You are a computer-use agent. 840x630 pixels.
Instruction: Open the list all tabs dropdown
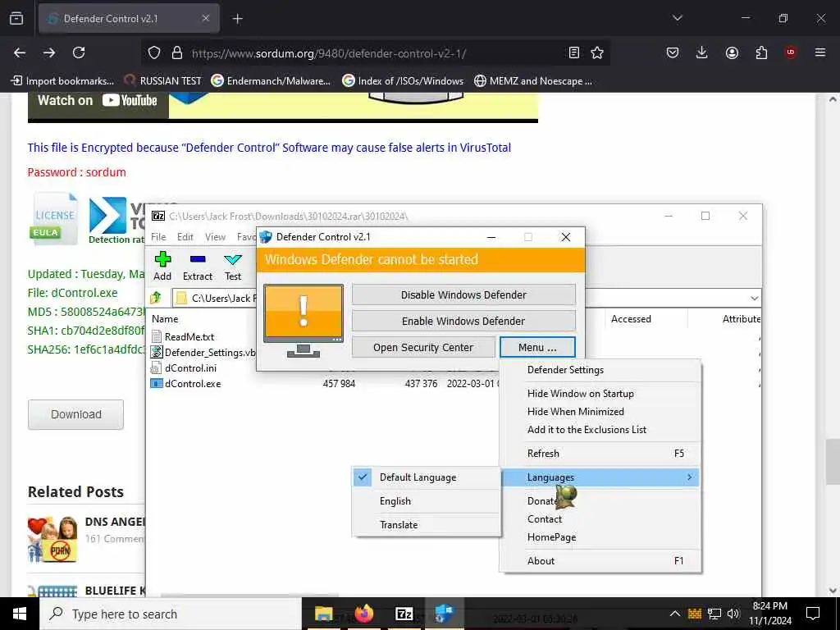click(x=678, y=18)
